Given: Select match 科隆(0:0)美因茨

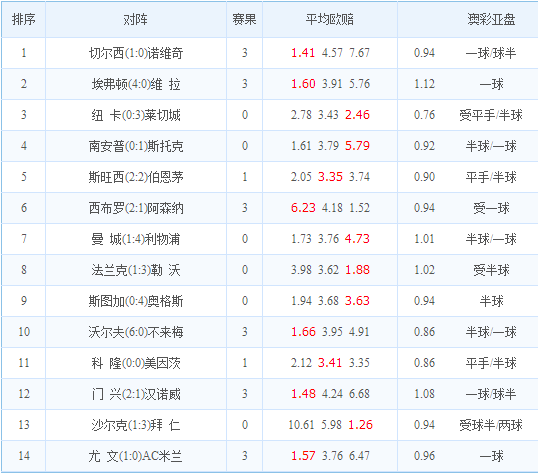Looking at the screenshot, I should (136, 363).
